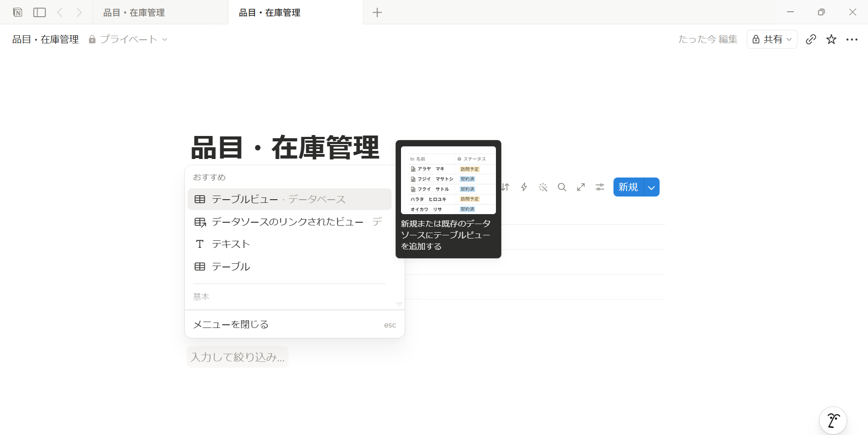Go back with the left arrow
This screenshot has height=435, width=868.
(x=60, y=12)
